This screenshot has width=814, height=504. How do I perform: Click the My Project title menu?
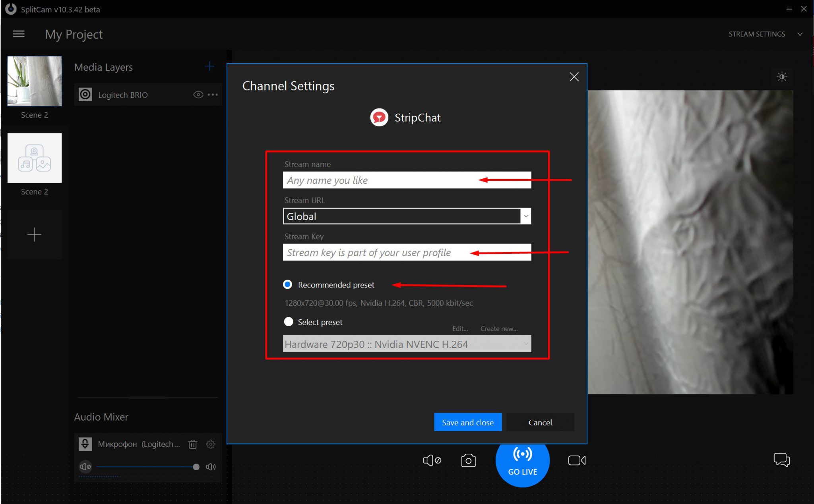click(74, 34)
